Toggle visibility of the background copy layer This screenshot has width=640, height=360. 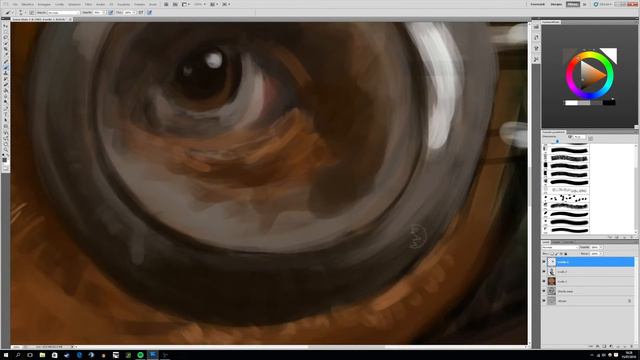(x=544, y=291)
